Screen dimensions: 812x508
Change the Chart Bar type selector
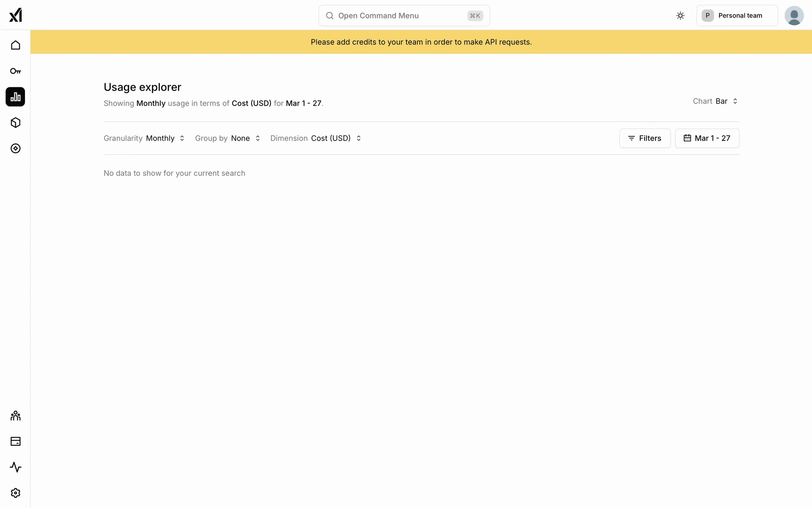click(x=726, y=101)
